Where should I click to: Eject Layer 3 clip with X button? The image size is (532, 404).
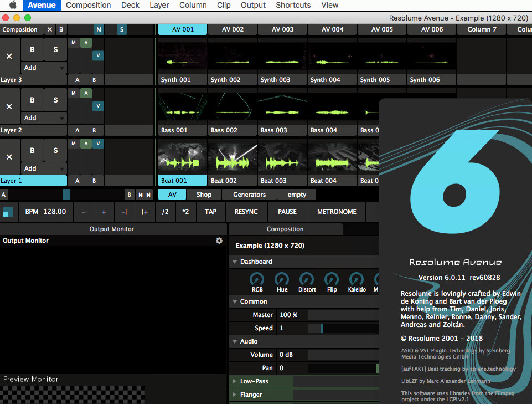9,56
